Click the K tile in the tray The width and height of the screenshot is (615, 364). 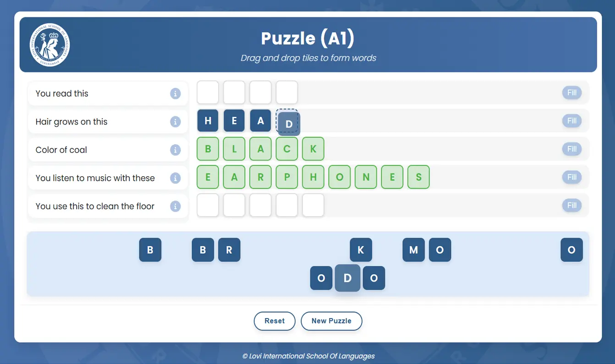(x=361, y=250)
